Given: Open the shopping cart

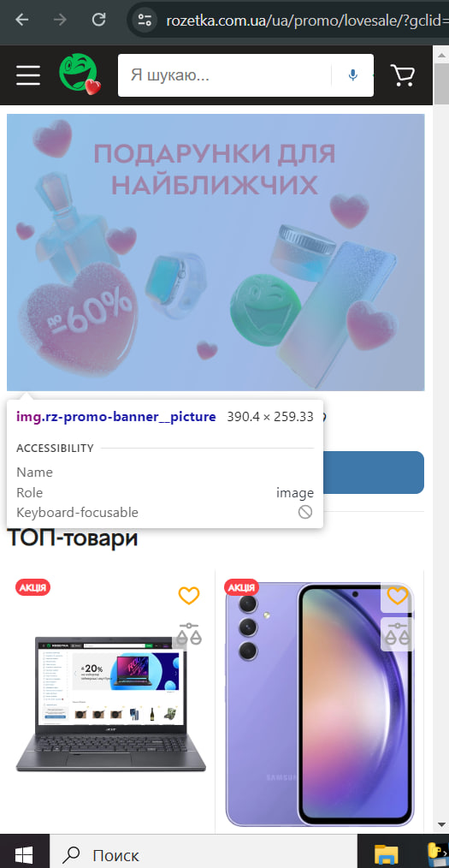Looking at the screenshot, I should [x=403, y=75].
